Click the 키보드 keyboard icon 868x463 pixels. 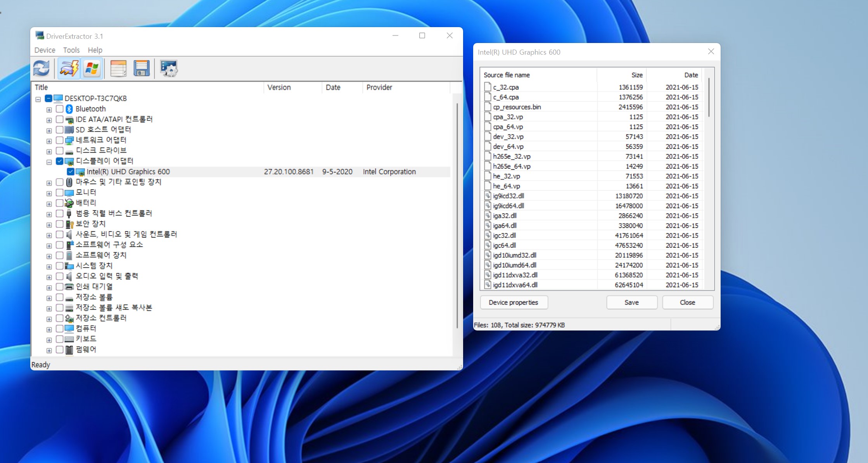click(69, 339)
